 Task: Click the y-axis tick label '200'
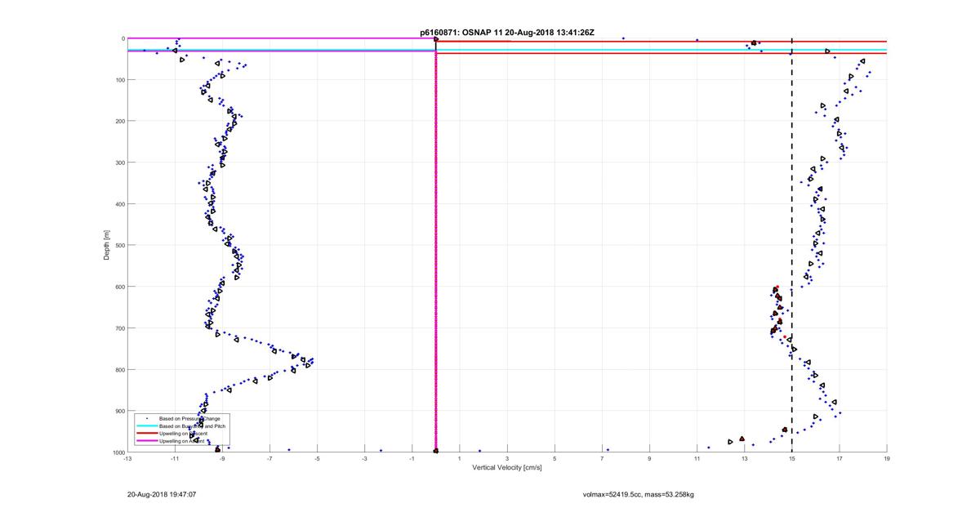click(x=119, y=121)
